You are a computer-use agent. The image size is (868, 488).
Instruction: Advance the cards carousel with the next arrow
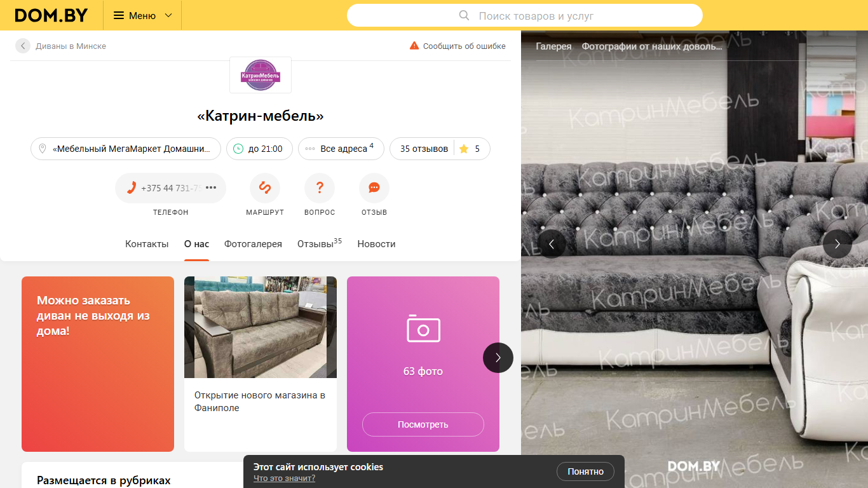click(x=498, y=358)
